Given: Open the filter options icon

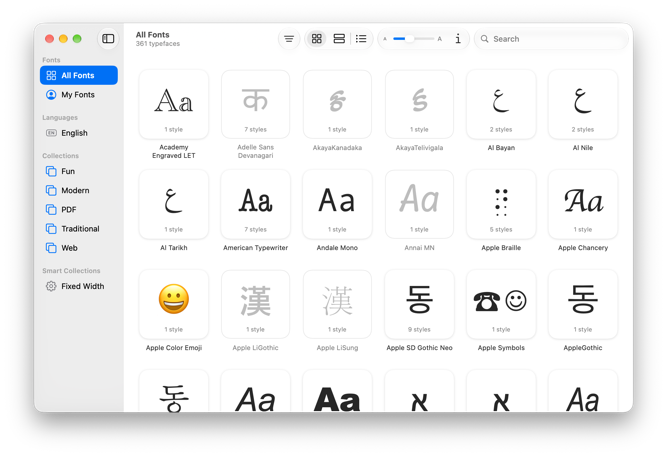Looking at the screenshot, I should click(x=289, y=39).
